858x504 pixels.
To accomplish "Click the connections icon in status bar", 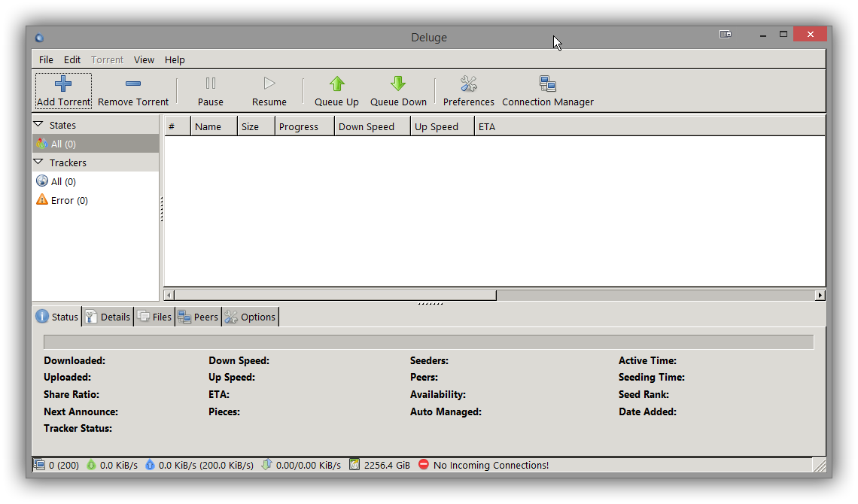I will tap(39, 465).
